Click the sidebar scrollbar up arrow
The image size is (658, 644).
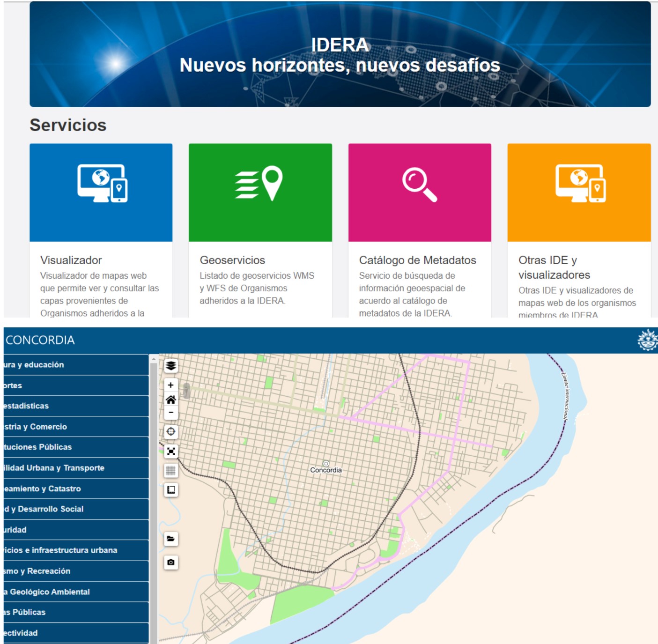[x=153, y=359]
